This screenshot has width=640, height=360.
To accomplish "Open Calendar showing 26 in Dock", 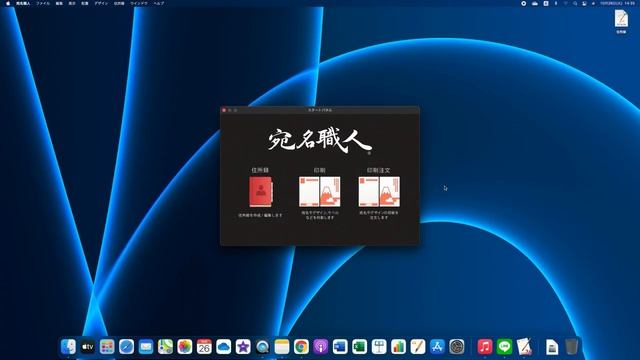I will (204, 347).
